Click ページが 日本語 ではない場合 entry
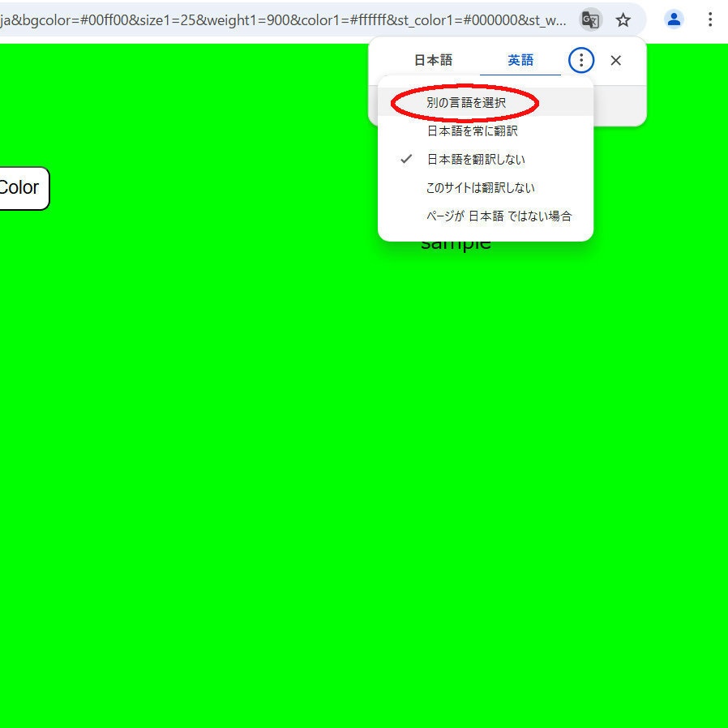 tap(485, 216)
